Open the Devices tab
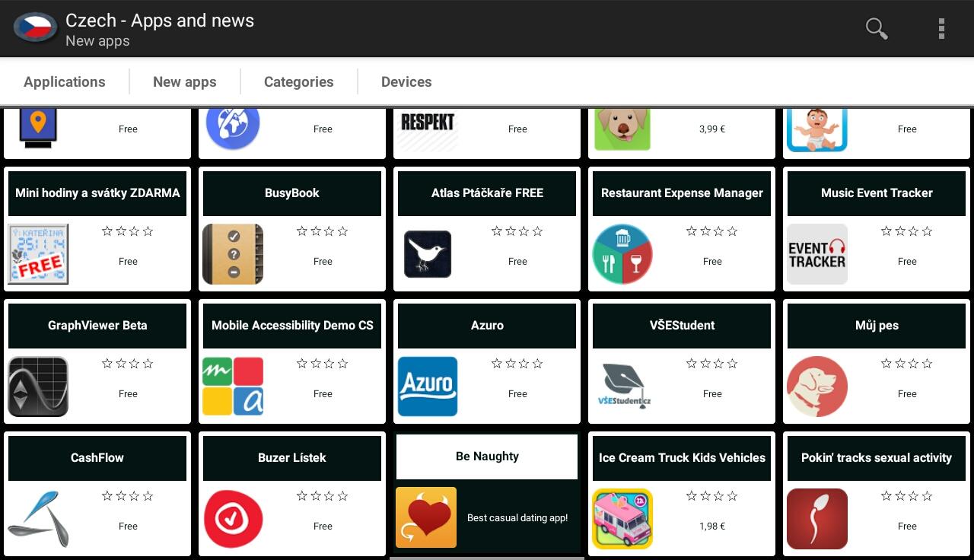The height and width of the screenshot is (560, 974). coord(406,81)
